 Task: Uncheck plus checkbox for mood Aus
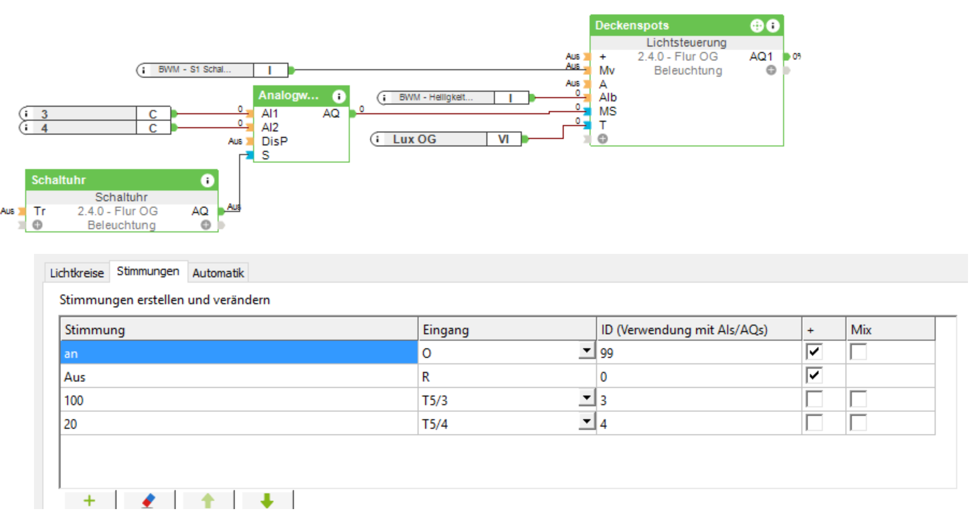tap(814, 375)
